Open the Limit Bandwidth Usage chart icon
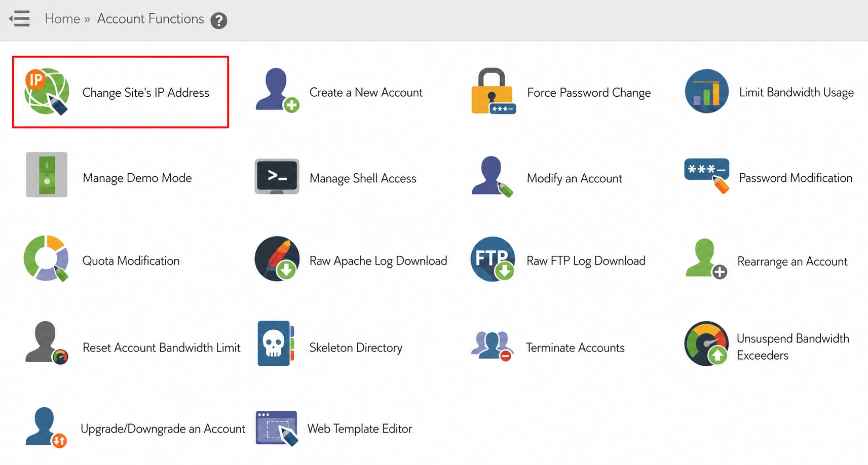Image resolution: width=868 pixels, height=465 pixels. coord(707,91)
